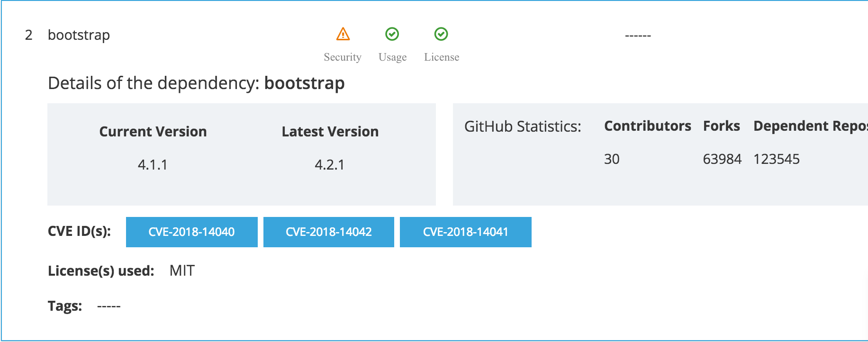Click the green Usage check icon
Screen dimensions: 868x342
tap(392, 34)
